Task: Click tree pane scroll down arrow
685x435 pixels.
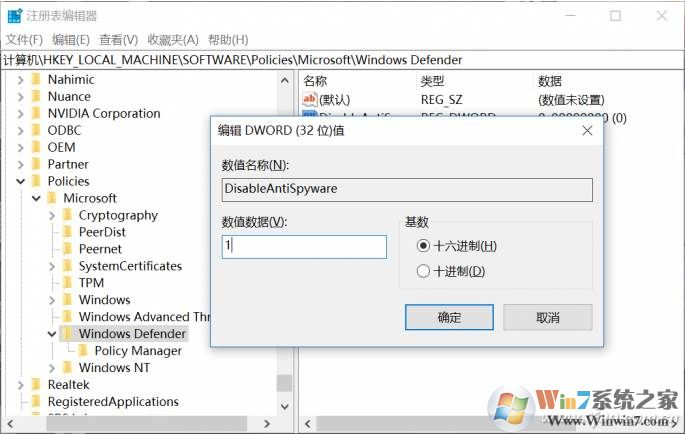Action: coord(285,407)
